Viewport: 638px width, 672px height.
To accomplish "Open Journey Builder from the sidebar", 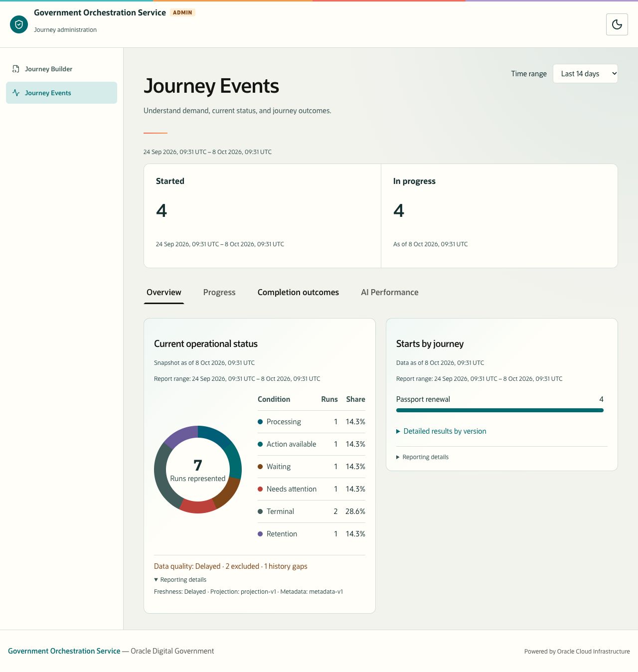I will pyautogui.click(x=61, y=69).
